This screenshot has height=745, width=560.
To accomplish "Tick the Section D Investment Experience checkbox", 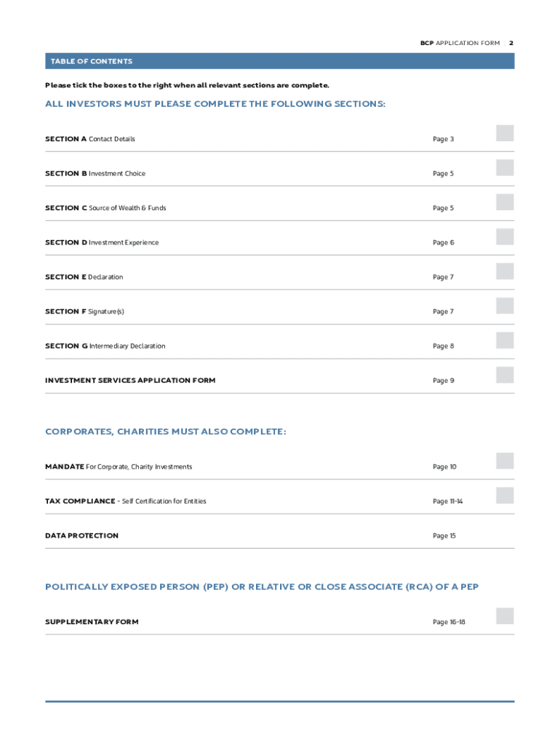I will (x=505, y=236).
